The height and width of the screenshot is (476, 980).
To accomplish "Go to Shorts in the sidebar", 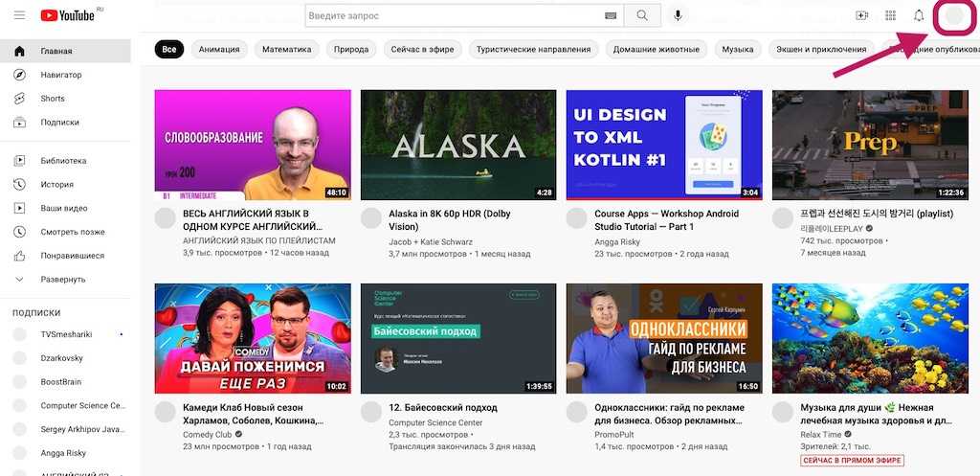I will point(53,99).
